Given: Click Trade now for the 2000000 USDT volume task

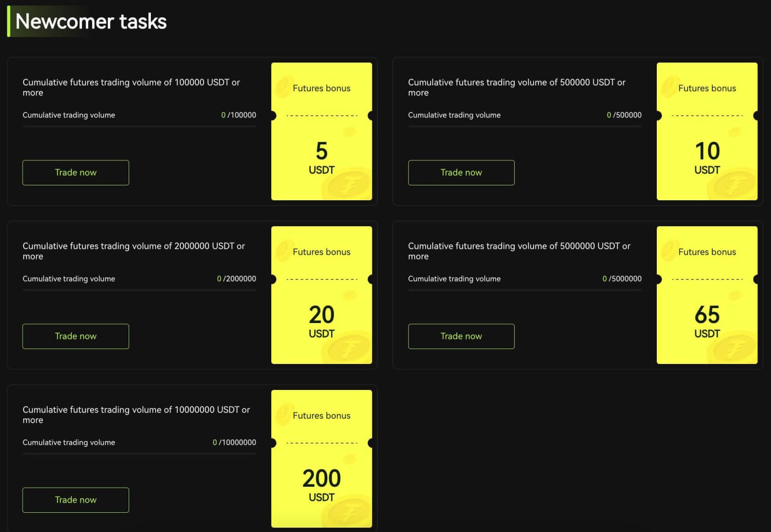Looking at the screenshot, I should pyautogui.click(x=75, y=336).
